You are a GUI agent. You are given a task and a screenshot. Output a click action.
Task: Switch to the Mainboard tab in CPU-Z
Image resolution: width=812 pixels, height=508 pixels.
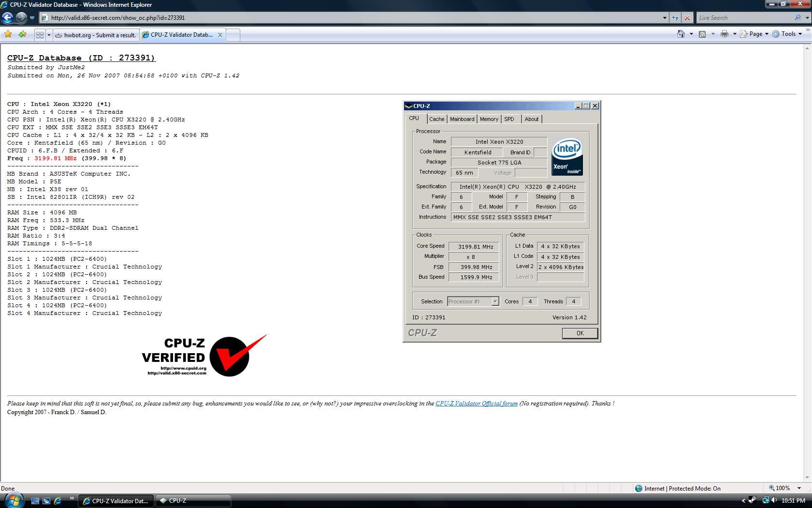point(462,119)
